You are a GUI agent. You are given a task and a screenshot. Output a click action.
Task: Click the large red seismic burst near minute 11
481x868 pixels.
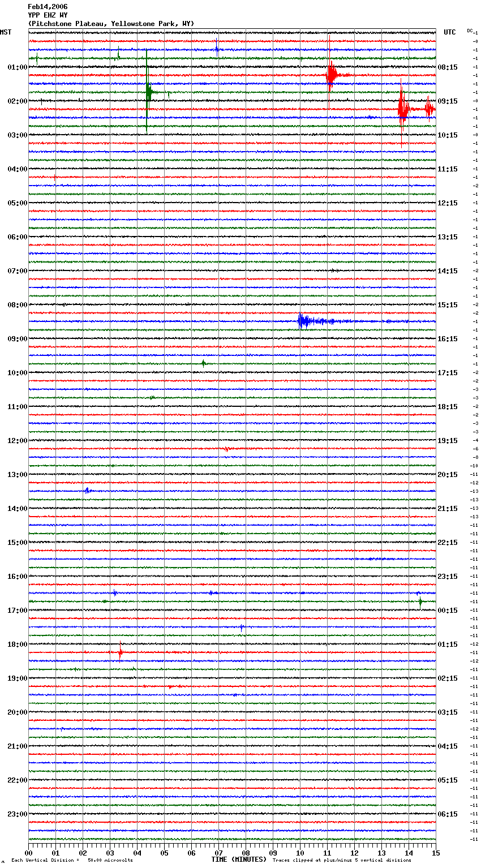tap(332, 74)
